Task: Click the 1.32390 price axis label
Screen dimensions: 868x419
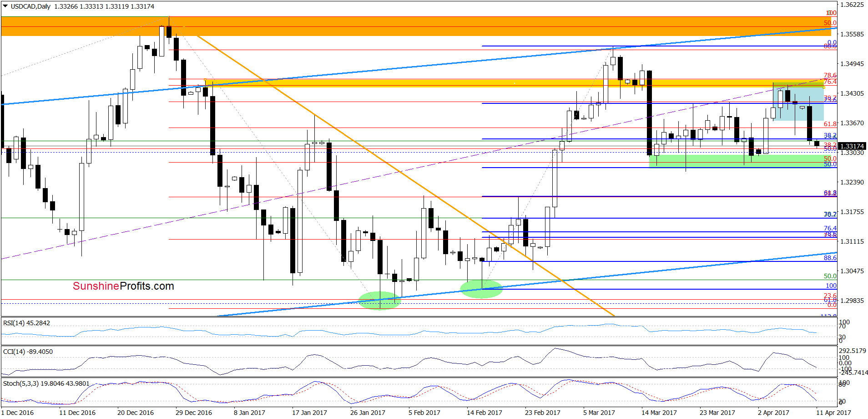Action: pos(852,182)
